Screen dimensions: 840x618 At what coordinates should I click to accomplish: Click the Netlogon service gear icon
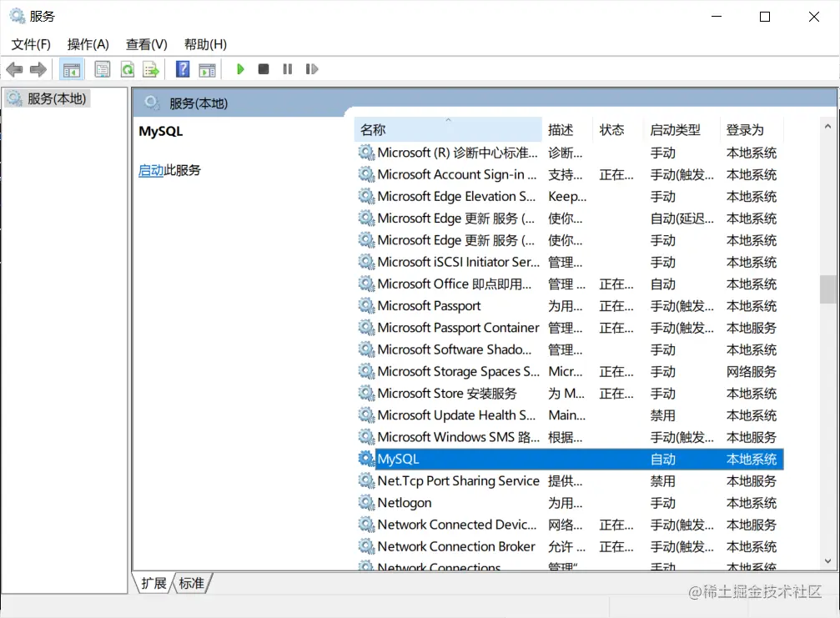pyautogui.click(x=366, y=502)
